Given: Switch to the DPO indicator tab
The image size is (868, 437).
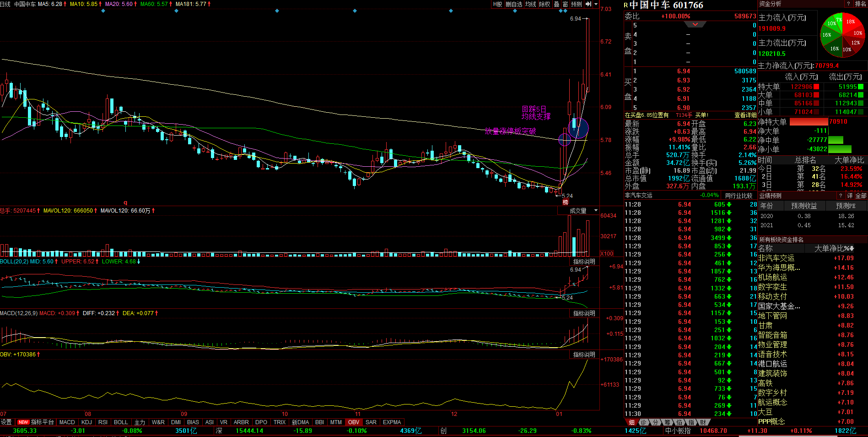Looking at the screenshot, I should tap(261, 422).
